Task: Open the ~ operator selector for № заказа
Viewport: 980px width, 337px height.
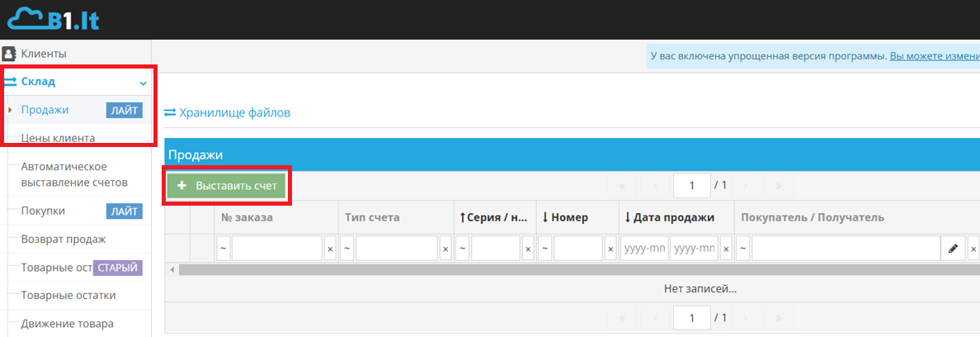Action: pos(223,249)
